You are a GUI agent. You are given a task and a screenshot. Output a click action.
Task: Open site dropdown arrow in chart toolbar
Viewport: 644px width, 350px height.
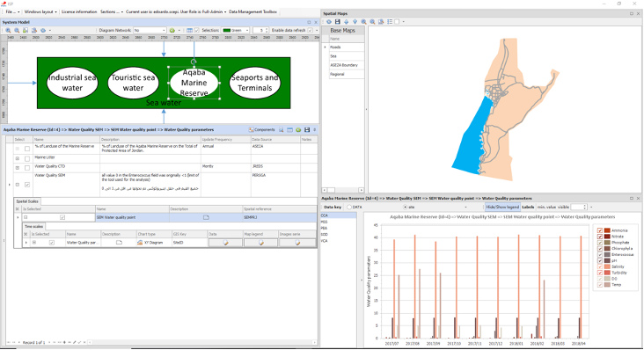pos(465,208)
